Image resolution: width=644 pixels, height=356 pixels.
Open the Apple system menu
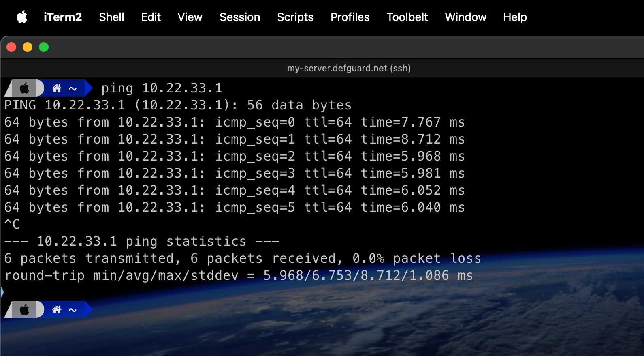pos(22,17)
